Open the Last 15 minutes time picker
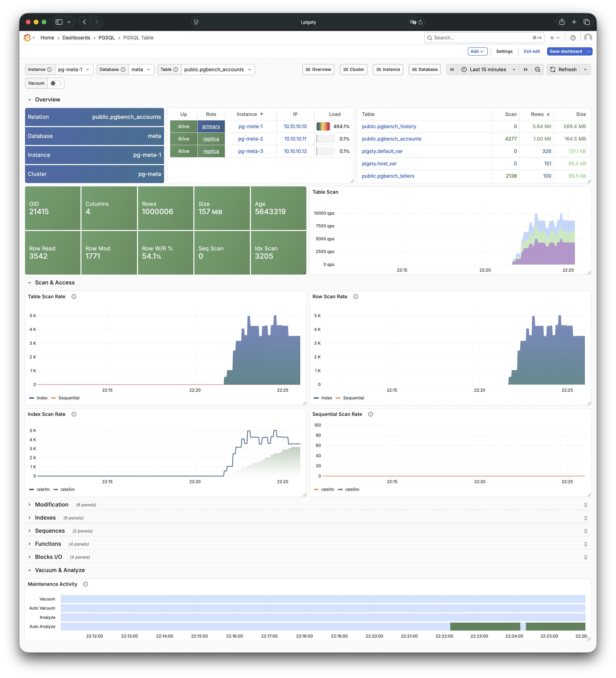This screenshot has width=616, height=678. click(488, 70)
